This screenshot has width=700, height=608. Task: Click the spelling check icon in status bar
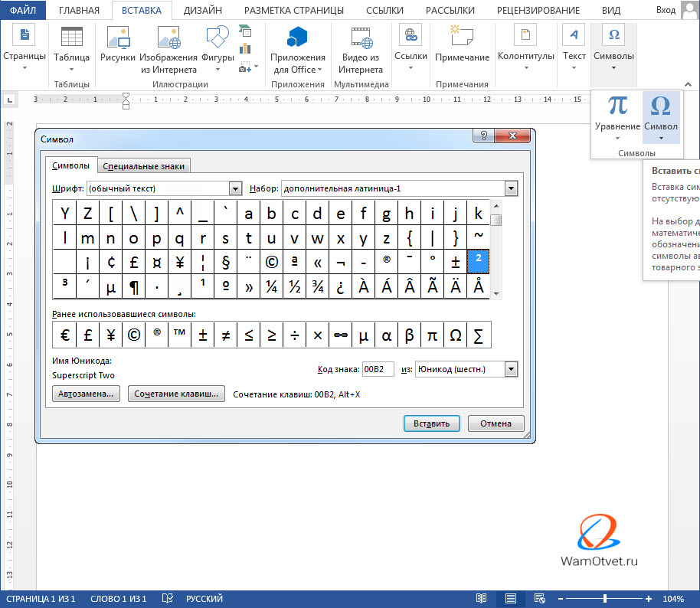pyautogui.click(x=167, y=598)
